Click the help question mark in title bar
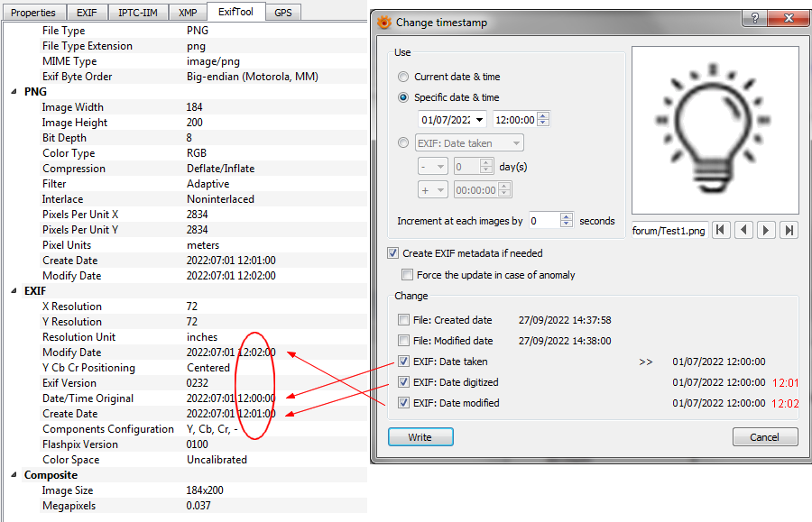Viewport: 812px width, 522px height. coord(754,19)
